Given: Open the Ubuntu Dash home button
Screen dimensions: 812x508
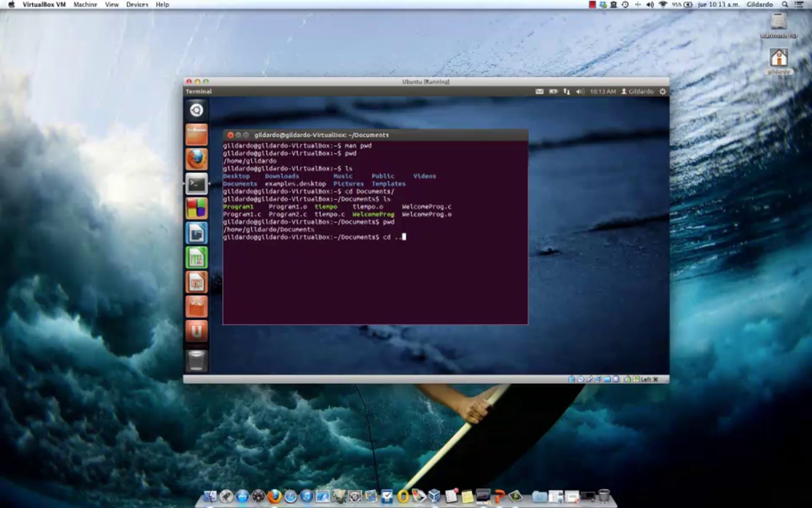Looking at the screenshot, I should coord(197,110).
